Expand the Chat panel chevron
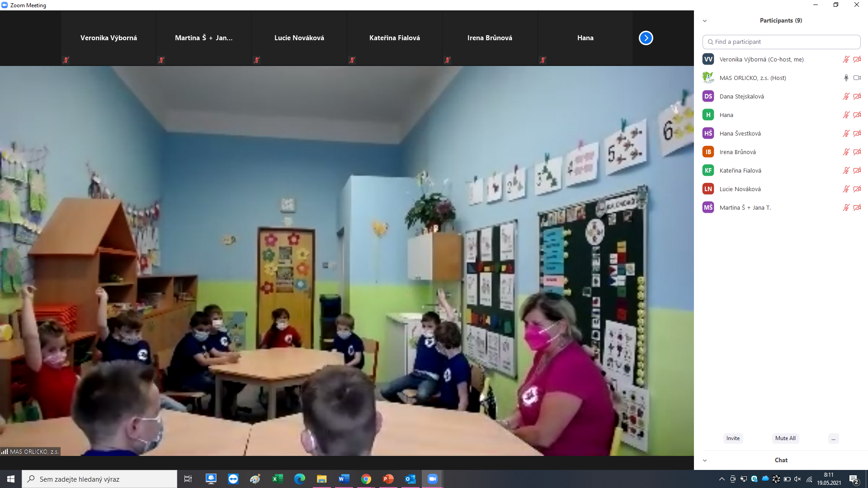 click(x=704, y=460)
